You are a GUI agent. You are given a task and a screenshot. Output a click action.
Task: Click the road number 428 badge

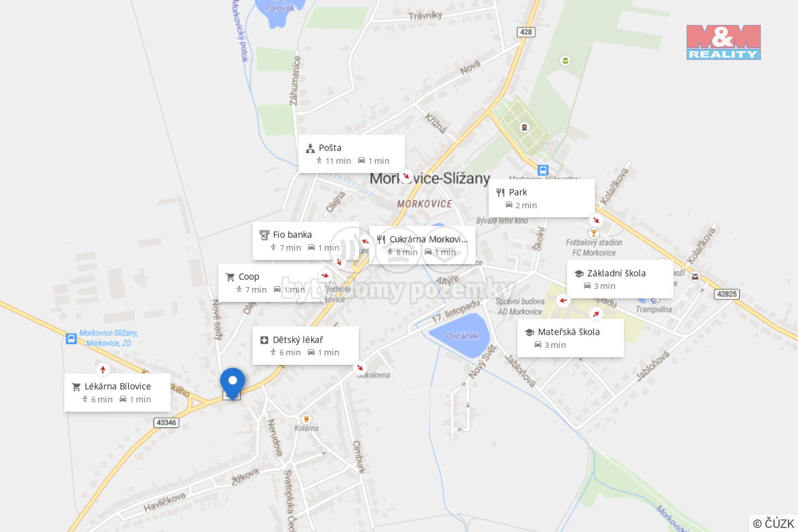click(x=526, y=32)
